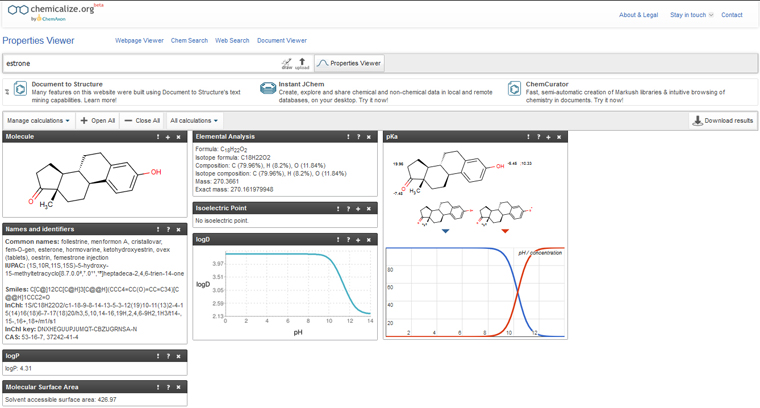Screen dimensions: 760x408
Task: Close the Molecule panel
Action: point(180,136)
